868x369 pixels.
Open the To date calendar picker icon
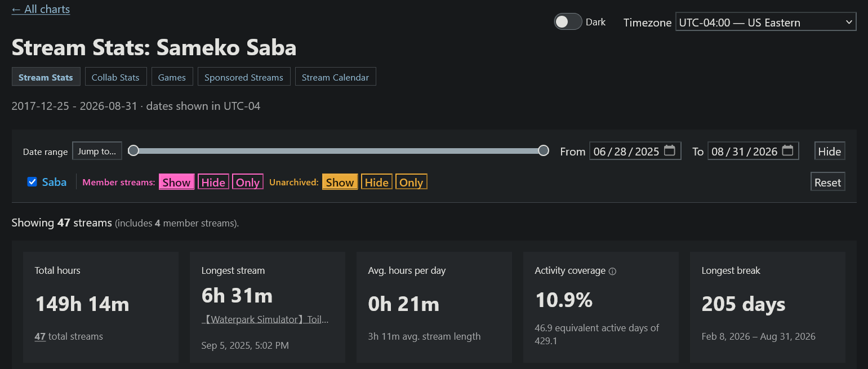[787, 151]
